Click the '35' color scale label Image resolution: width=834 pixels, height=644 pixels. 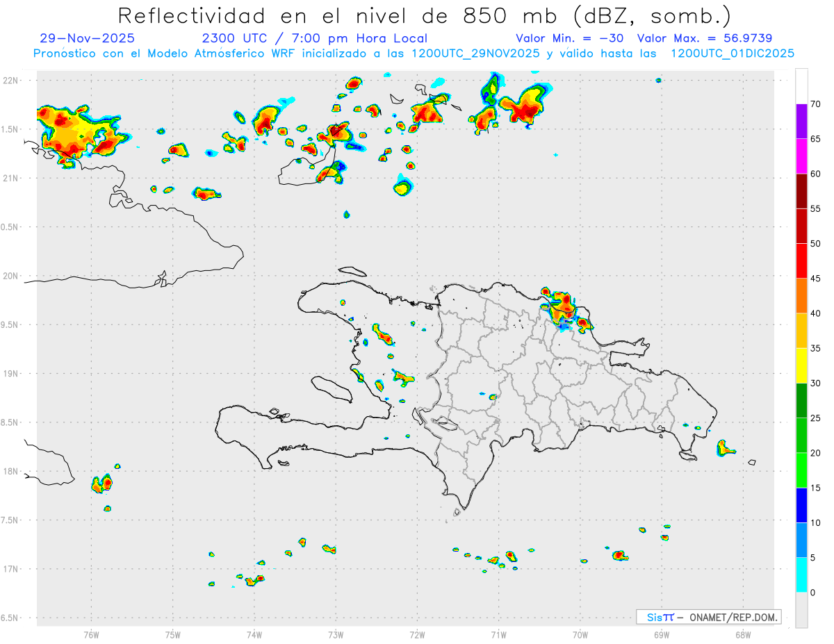(x=816, y=348)
